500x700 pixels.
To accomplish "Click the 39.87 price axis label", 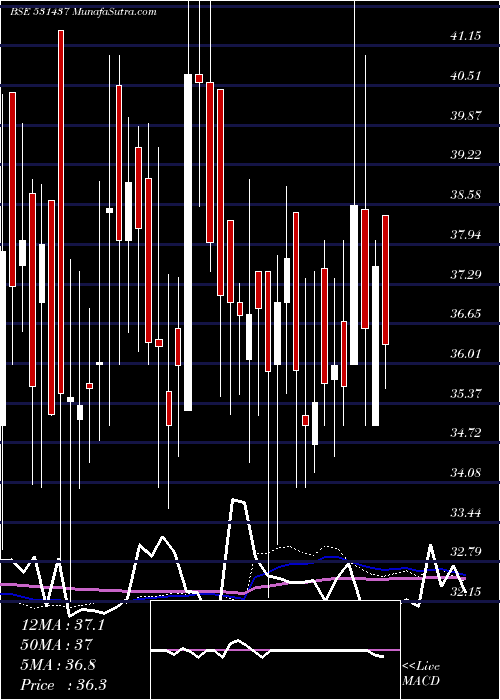I will (x=466, y=115).
